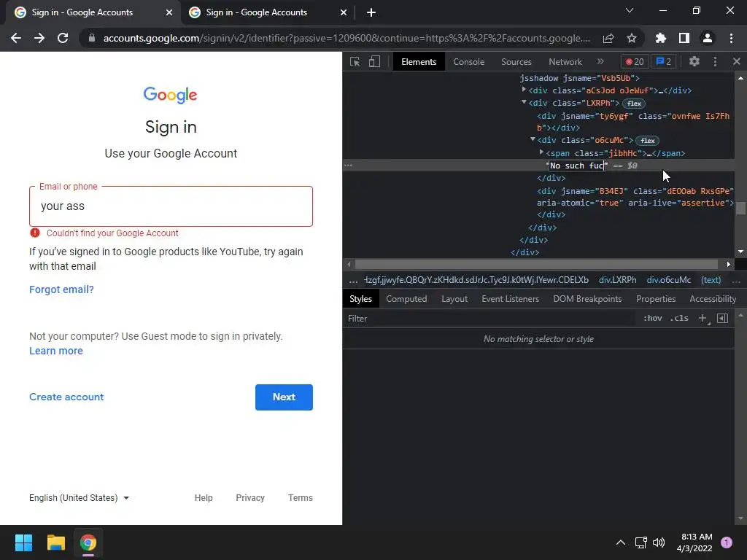This screenshot has width=747, height=560.
Task: Switch to the Elements tab
Action: point(419,62)
